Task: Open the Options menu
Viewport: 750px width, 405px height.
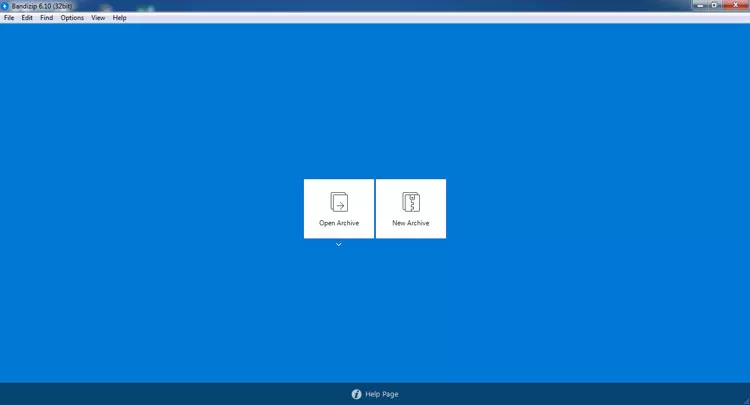Action: (72, 18)
